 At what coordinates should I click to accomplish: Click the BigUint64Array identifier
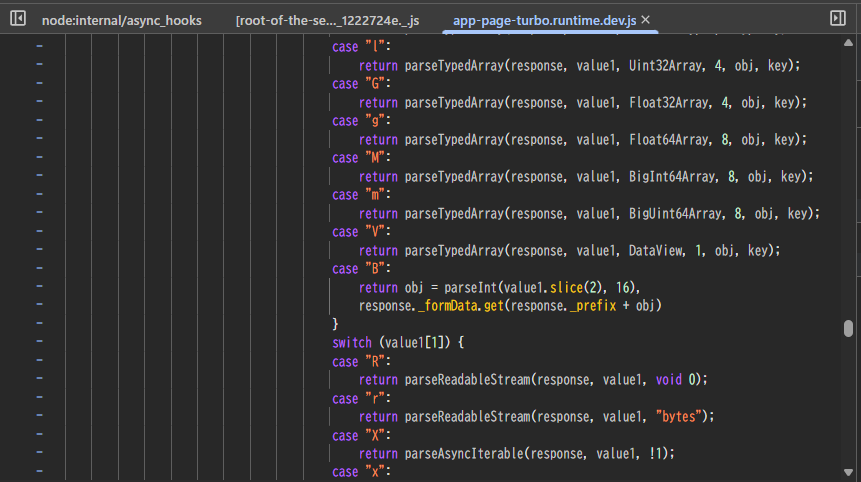(675, 214)
